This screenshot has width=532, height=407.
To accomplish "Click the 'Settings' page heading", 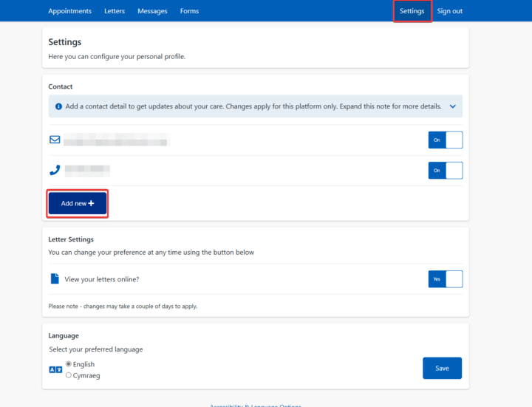I will [x=65, y=42].
